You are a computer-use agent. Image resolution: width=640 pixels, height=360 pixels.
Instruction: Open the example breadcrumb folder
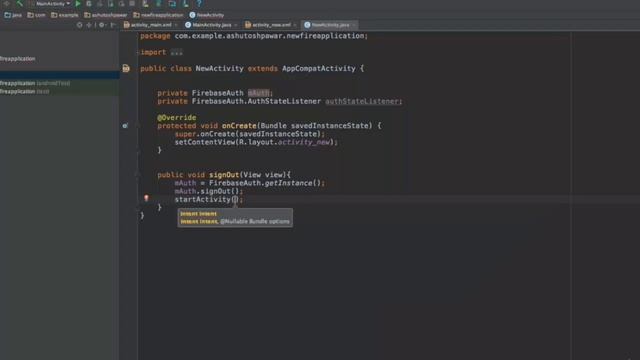pyautogui.click(x=64, y=15)
